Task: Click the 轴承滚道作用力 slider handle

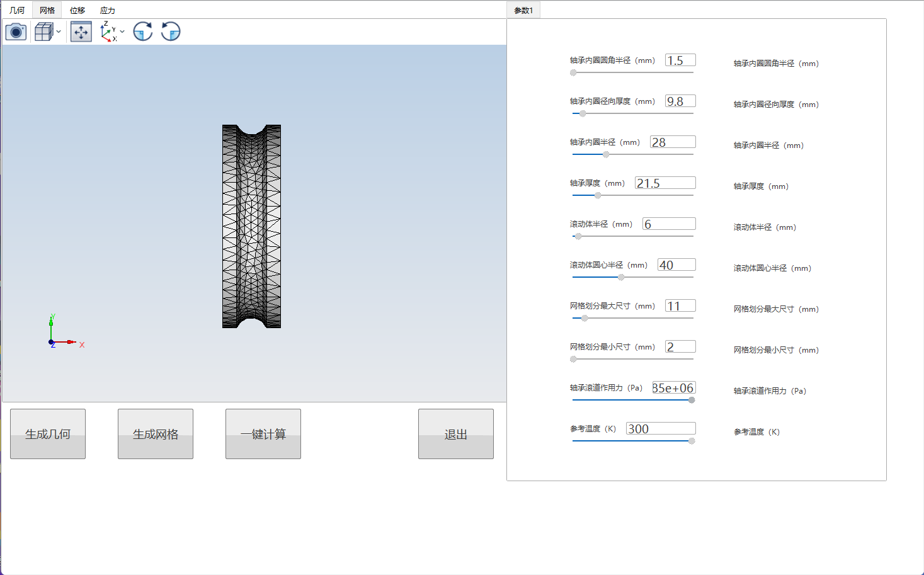Action: pyautogui.click(x=692, y=400)
